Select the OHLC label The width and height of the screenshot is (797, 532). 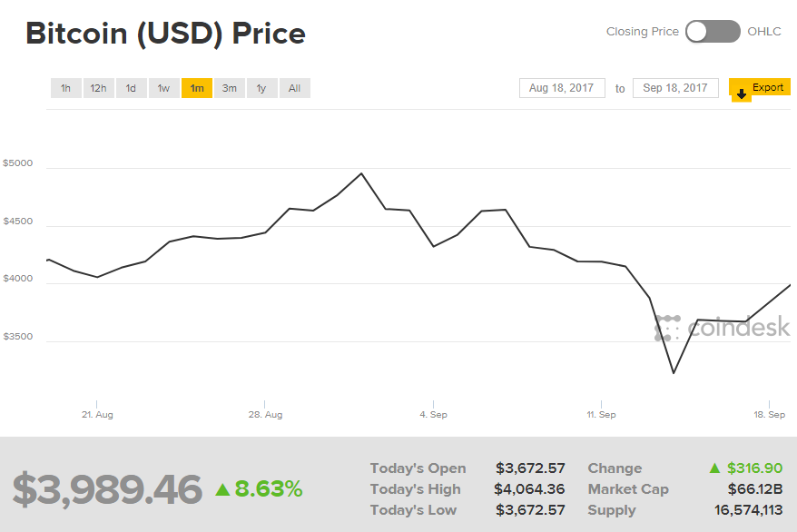[x=763, y=32]
